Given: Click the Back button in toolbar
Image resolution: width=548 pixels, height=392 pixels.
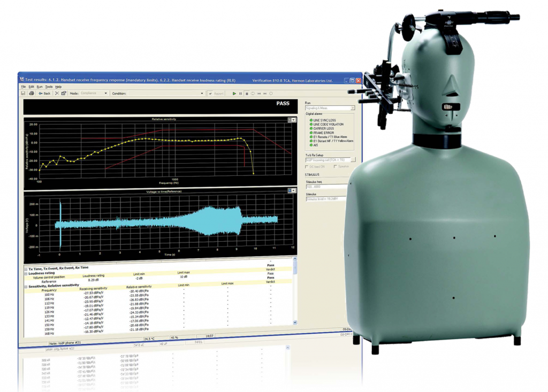Looking at the screenshot, I should pyautogui.click(x=44, y=93).
